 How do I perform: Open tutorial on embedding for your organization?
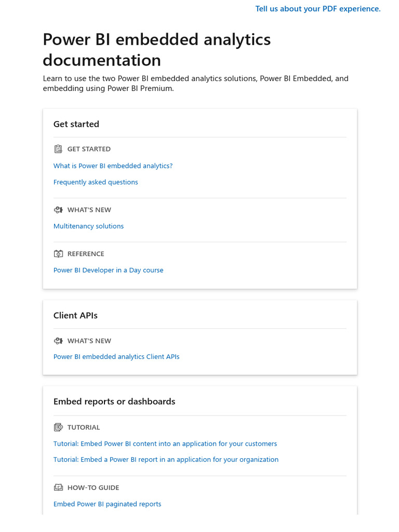coord(166,460)
